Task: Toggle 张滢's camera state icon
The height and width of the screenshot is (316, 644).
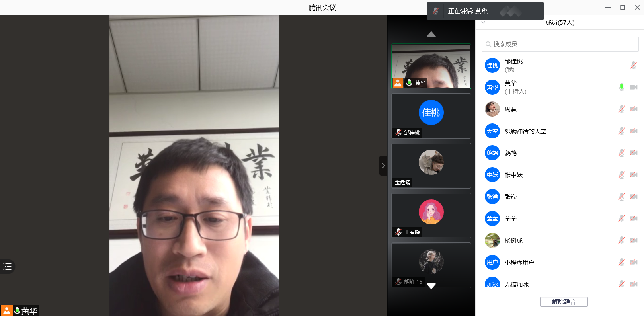Action: 634,197
